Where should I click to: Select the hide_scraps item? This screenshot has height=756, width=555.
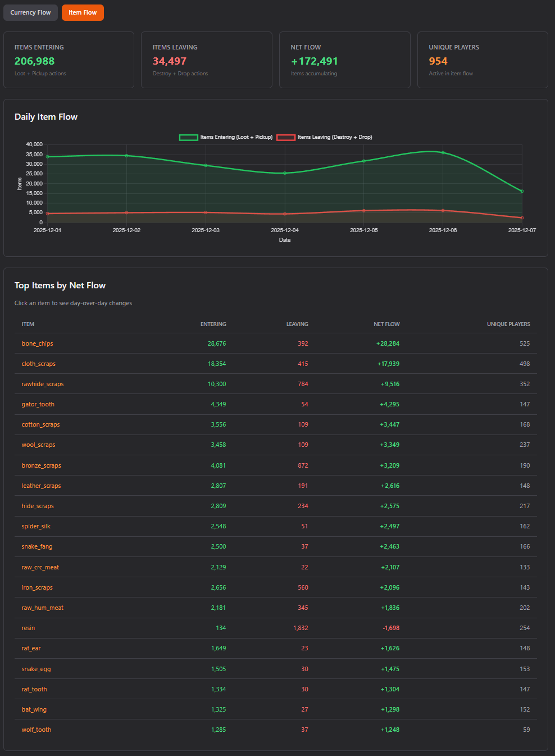click(38, 506)
